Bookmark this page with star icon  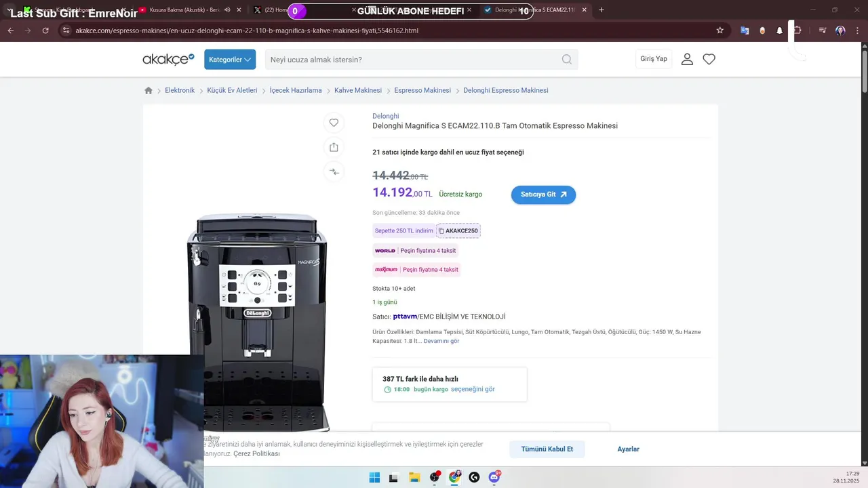(x=719, y=30)
